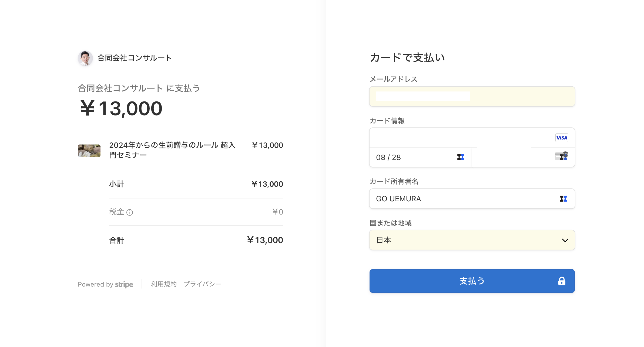Click the 合同会社コンサルート merchant name header

135,58
